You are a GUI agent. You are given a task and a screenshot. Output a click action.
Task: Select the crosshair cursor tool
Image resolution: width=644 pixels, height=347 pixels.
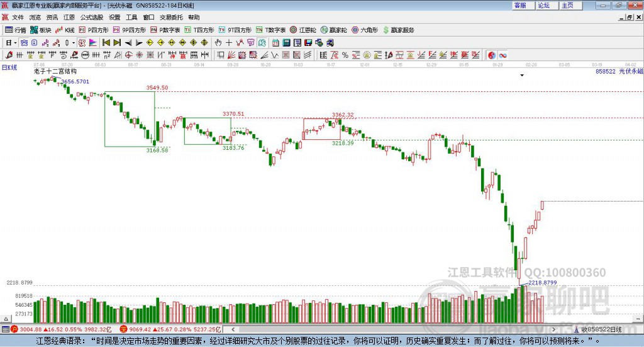[229, 43]
